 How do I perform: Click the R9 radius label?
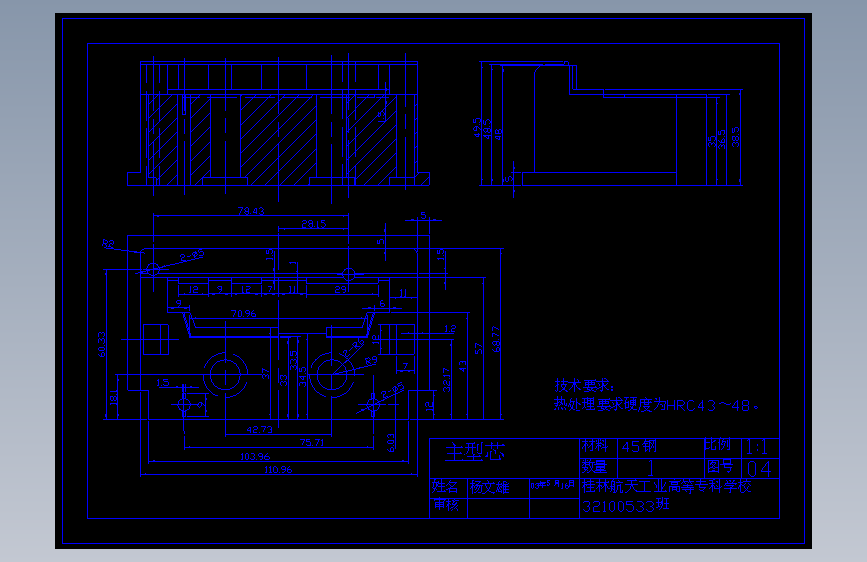[371, 361]
